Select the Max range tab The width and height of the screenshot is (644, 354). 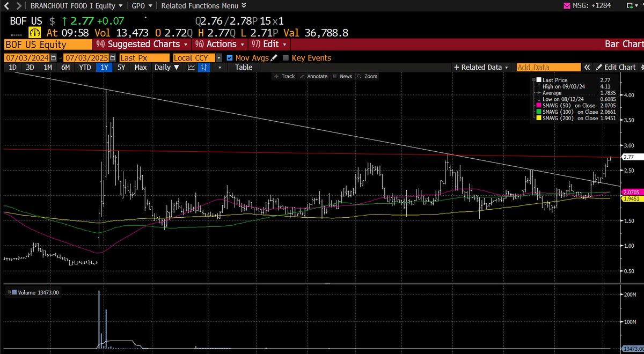(141, 68)
